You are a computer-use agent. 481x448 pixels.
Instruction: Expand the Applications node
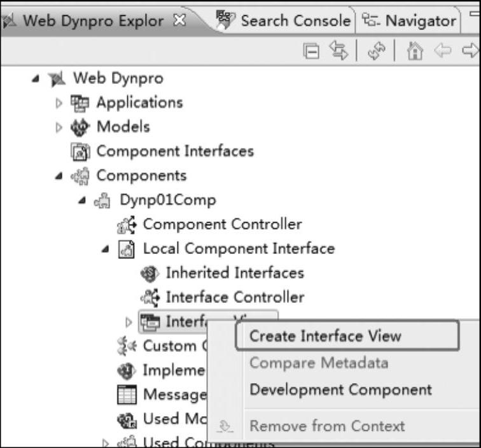pos(59,103)
